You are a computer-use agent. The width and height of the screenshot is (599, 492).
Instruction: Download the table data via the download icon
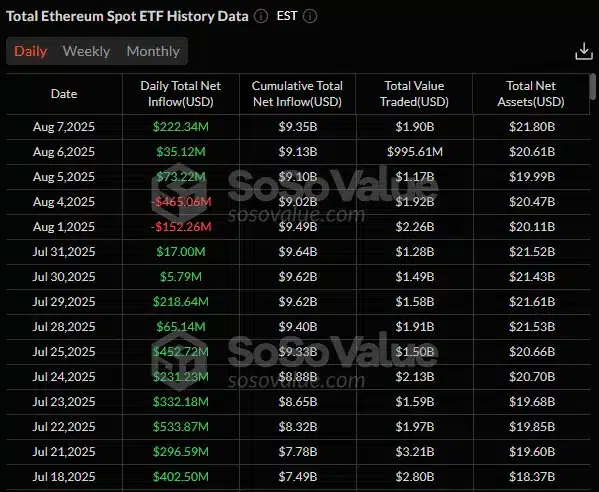coord(584,51)
